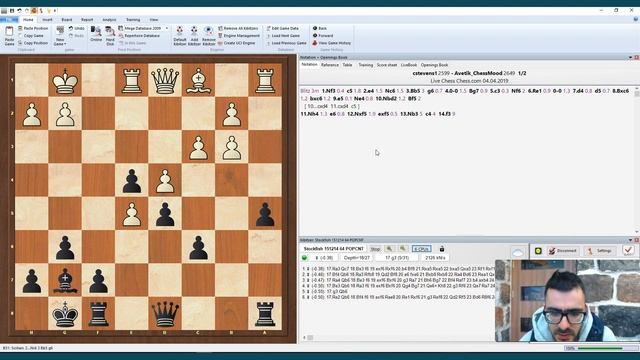Open the File menu tab
Screen dimensions: 640x360
click(x=9, y=20)
